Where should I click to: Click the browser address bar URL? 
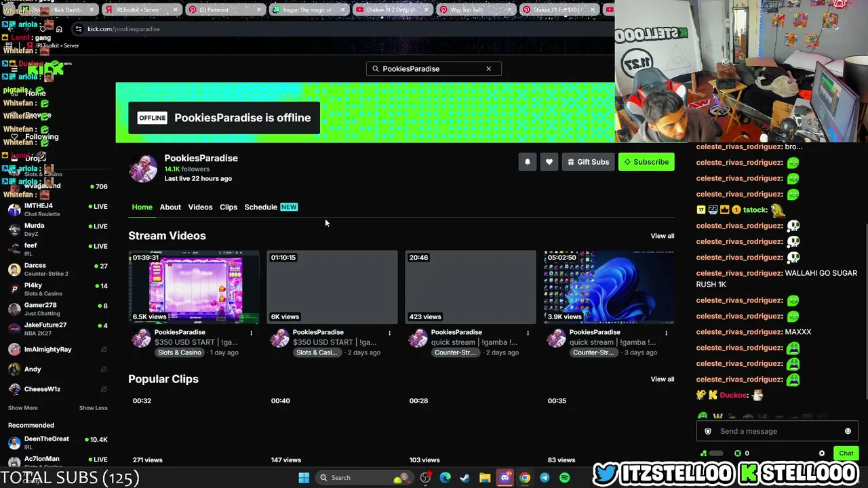pos(123,29)
